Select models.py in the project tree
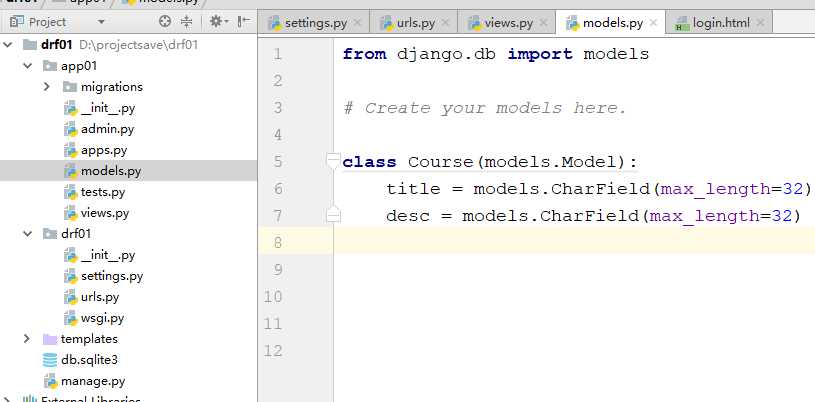 [x=111, y=171]
